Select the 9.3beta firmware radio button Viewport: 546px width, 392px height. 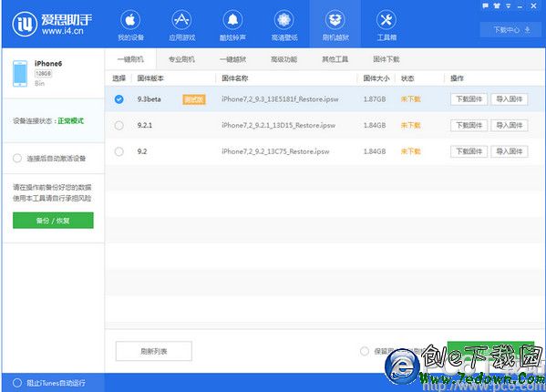[x=118, y=99]
